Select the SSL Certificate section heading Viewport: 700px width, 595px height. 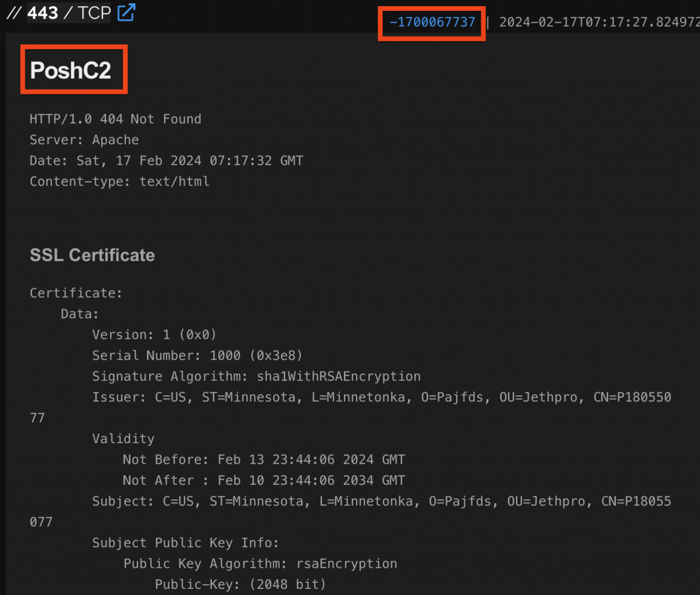(x=92, y=255)
